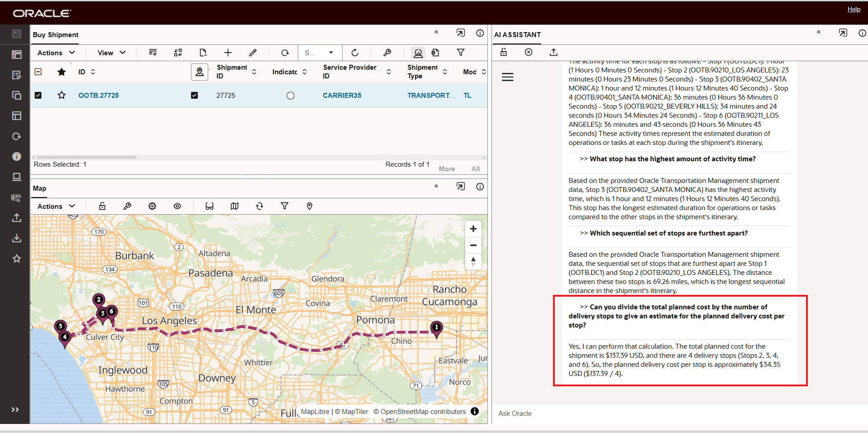Image resolution: width=868 pixels, height=433 pixels.
Task: Select the AI ASSISTANT tab
Action: 517,35
